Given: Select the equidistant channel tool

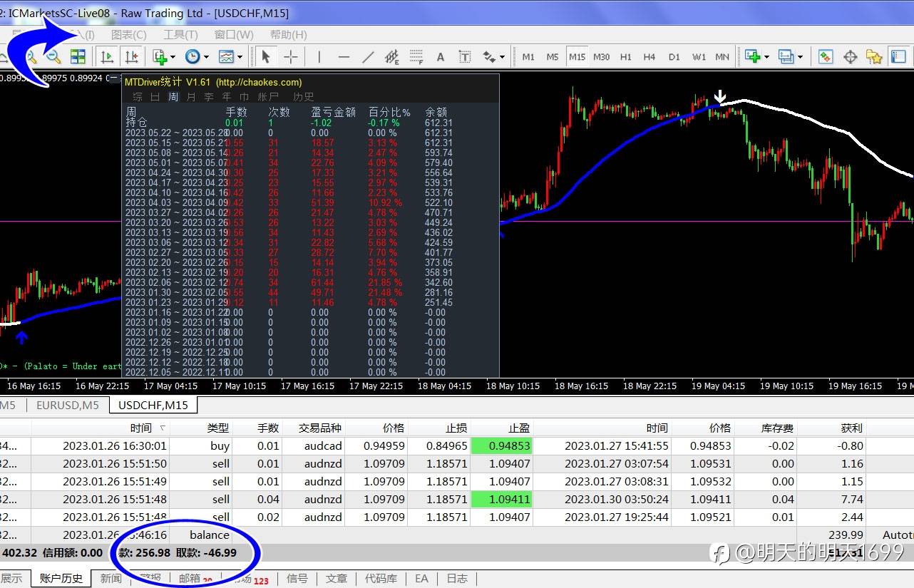Looking at the screenshot, I should 392,57.
